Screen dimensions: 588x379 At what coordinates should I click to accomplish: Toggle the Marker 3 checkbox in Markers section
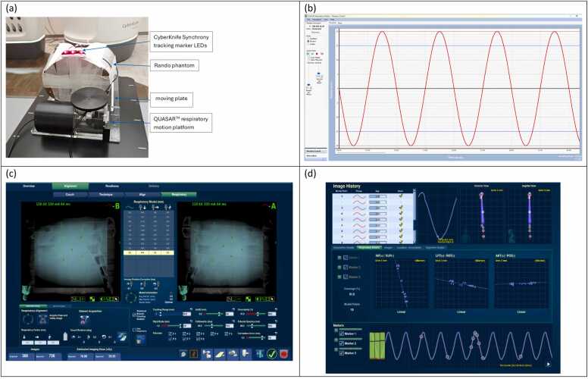tap(342, 353)
